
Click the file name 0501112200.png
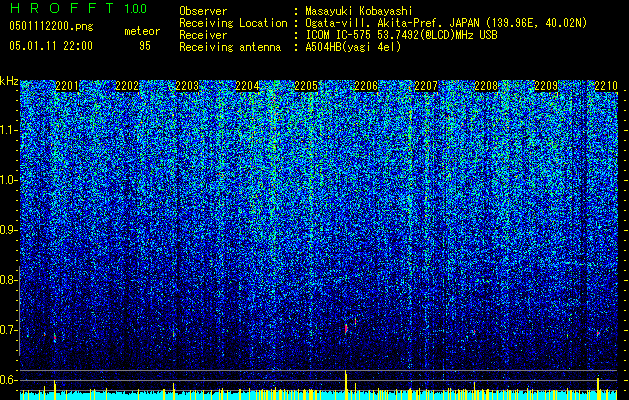(51, 27)
